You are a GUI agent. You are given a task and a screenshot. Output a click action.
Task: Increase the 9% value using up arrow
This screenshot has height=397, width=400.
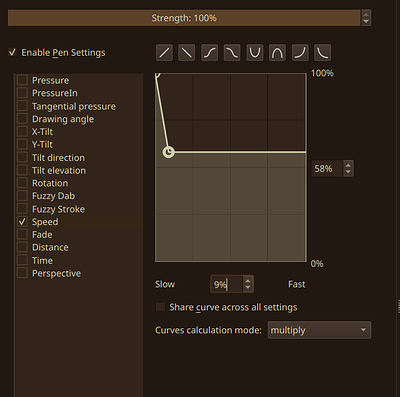pyautogui.click(x=248, y=281)
